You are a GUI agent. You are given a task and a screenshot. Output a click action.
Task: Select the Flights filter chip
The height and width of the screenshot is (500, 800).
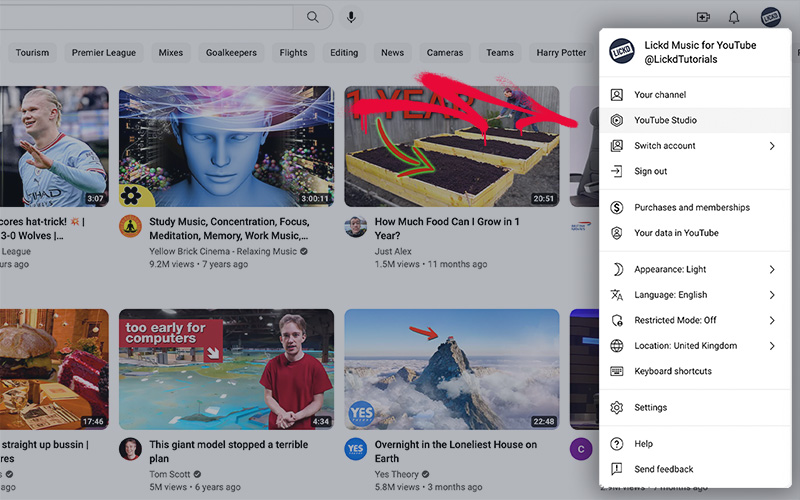point(293,53)
